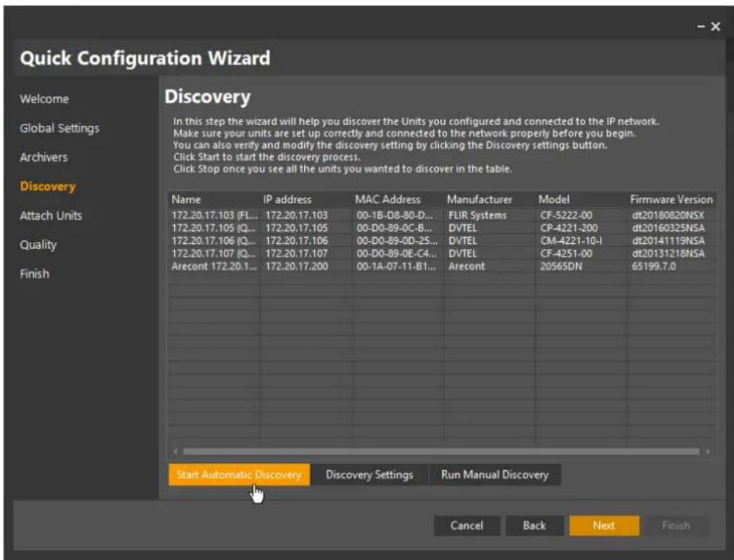This screenshot has width=734, height=560.
Task: Jump to the Finish step in sidebar
Action: 34,274
